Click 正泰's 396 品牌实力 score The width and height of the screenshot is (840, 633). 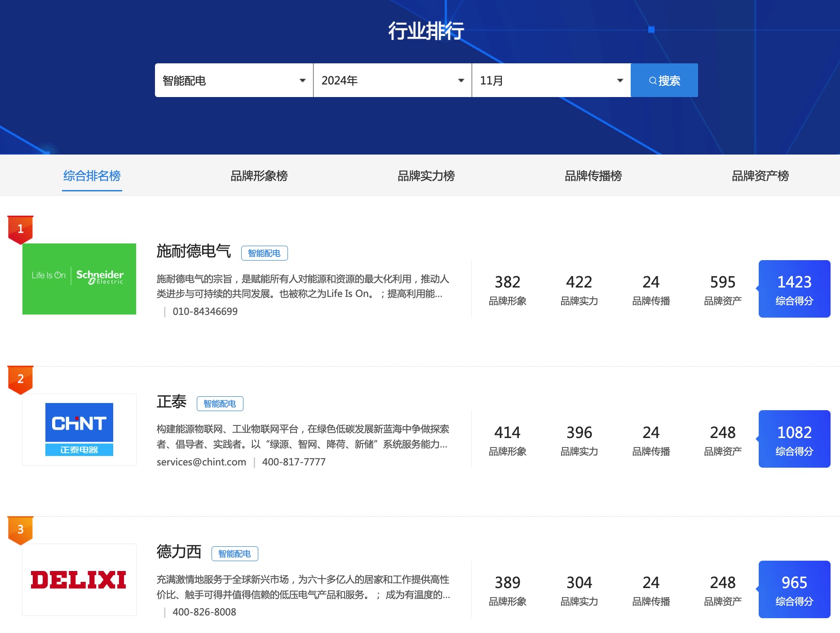pyautogui.click(x=579, y=440)
